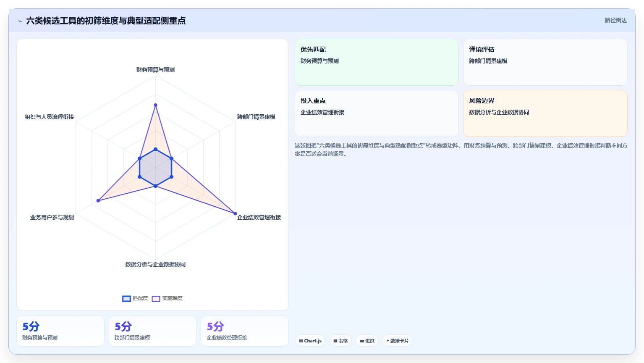Image resolution: width=644 pixels, height=363 pixels.
Task: Click the 实施难度 data point on 财务预算与预测 axis
Action: (155, 105)
